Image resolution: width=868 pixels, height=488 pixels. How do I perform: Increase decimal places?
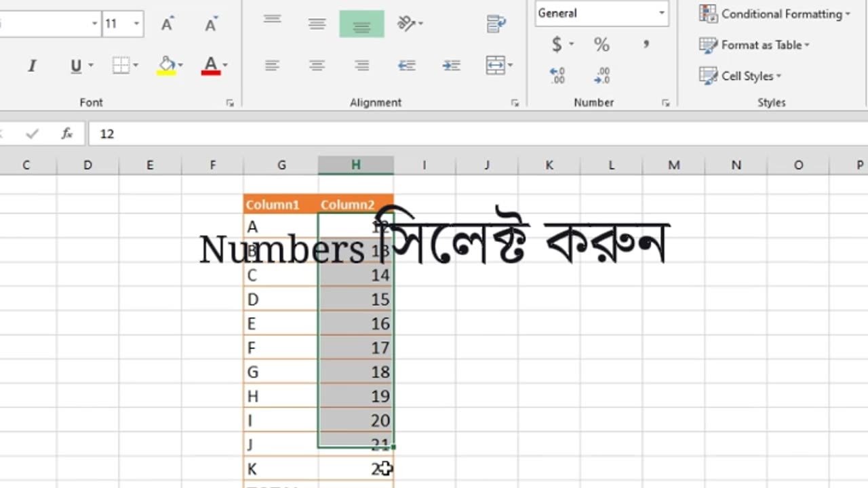pyautogui.click(x=557, y=75)
